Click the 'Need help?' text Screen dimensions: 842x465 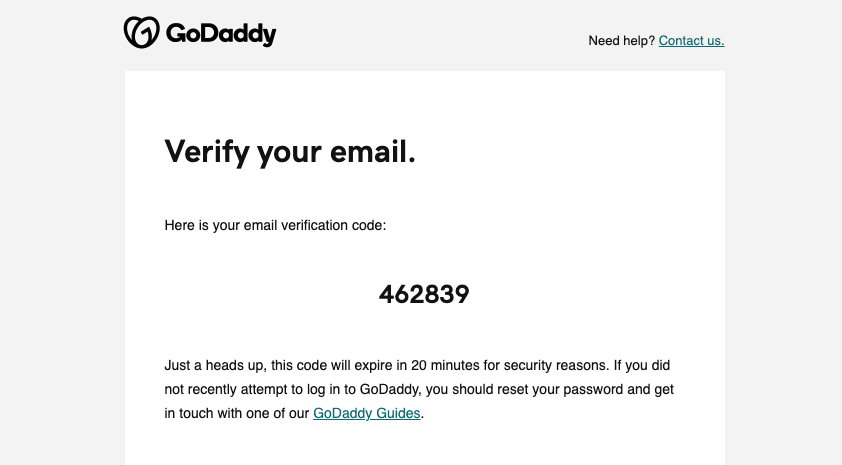click(621, 41)
